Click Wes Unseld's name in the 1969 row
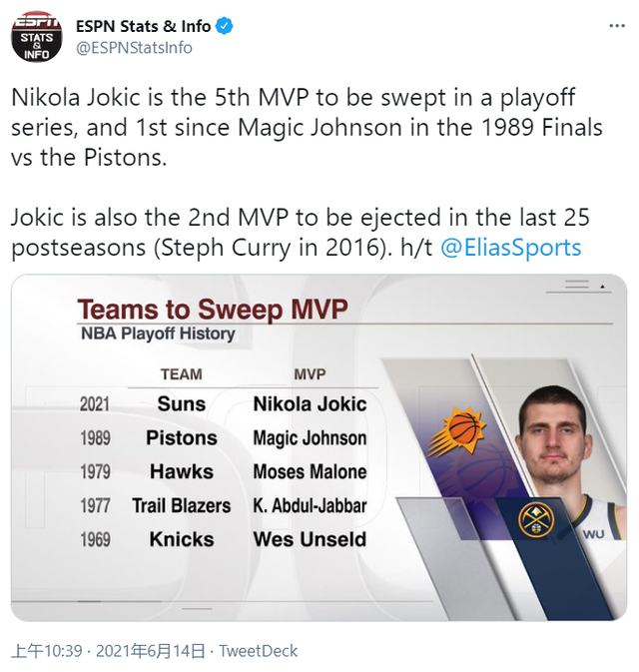The height and width of the screenshot is (672, 639). tap(310, 539)
